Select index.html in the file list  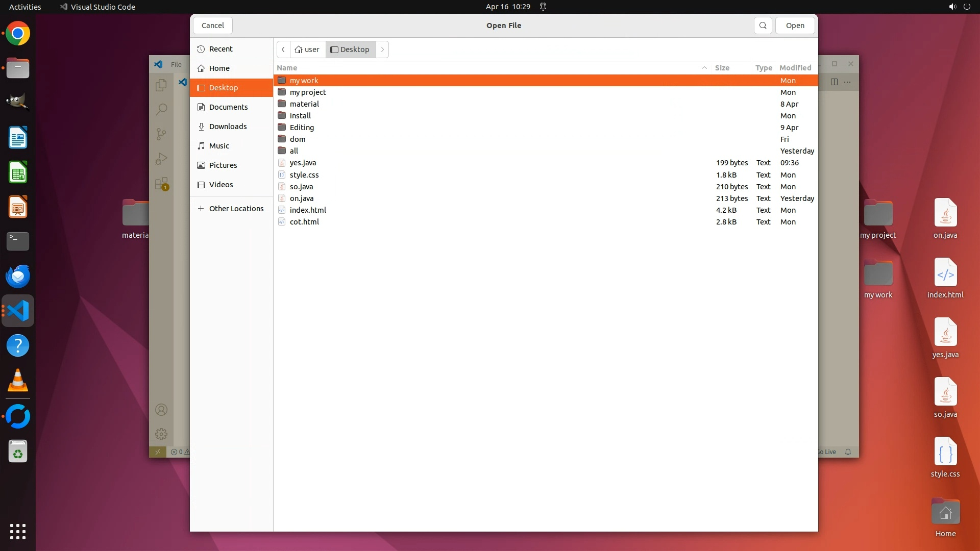click(x=308, y=210)
